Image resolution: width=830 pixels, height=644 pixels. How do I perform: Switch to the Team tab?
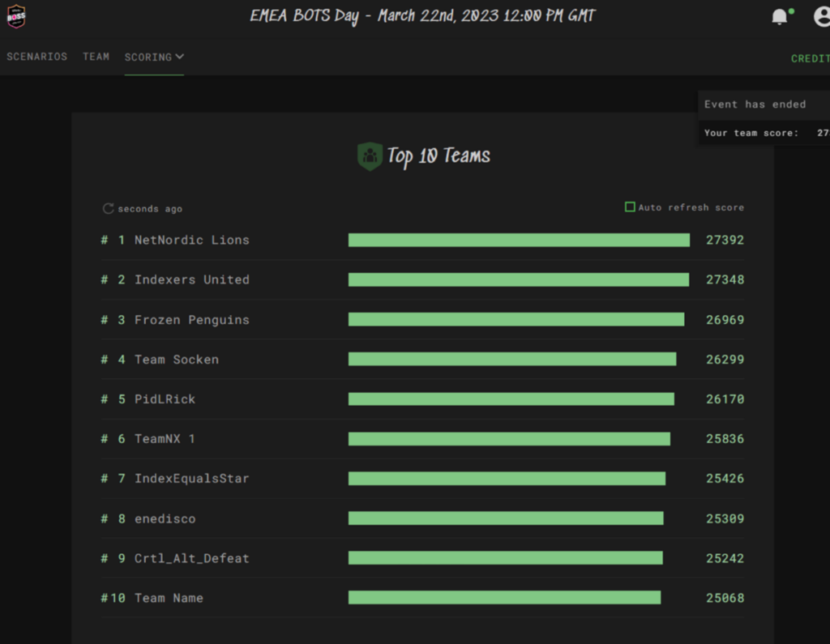[96, 57]
